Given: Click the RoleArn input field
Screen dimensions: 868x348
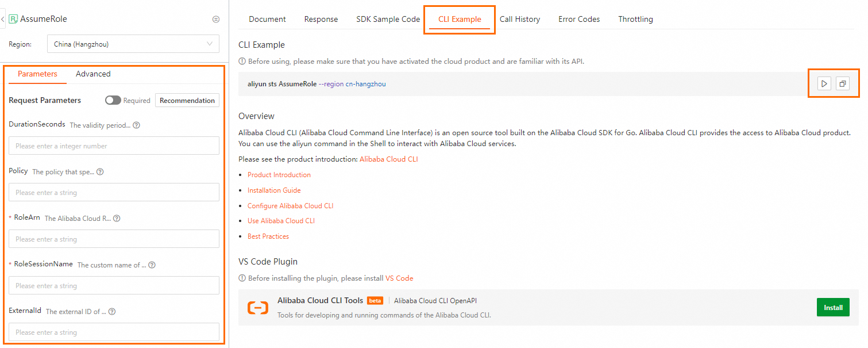Looking at the screenshot, I should [114, 239].
